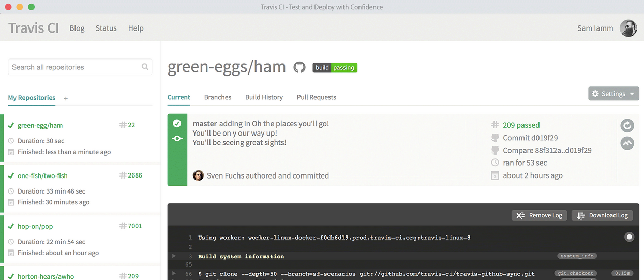Click the GitHub icon beside Commit d019f29
Image resolution: width=644 pixels, height=280 pixels.
point(495,138)
